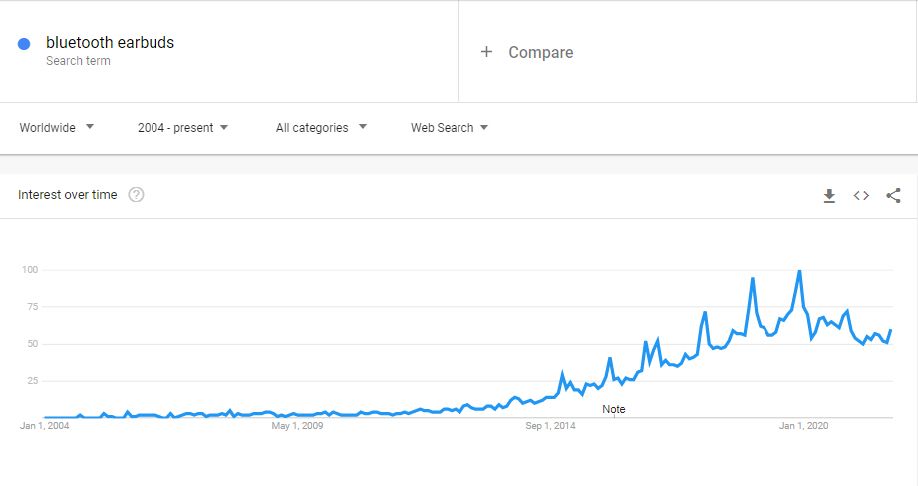
Task: Open the Web Search type dropdown
Action: click(x=449, y=128)
